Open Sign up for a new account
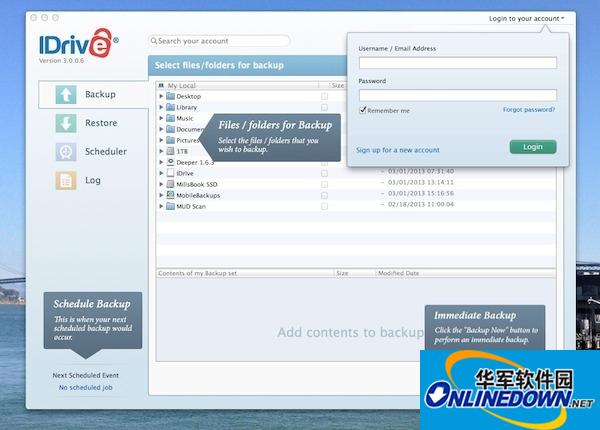Screen dimensions: 600x430 click(x=398, y=150)
